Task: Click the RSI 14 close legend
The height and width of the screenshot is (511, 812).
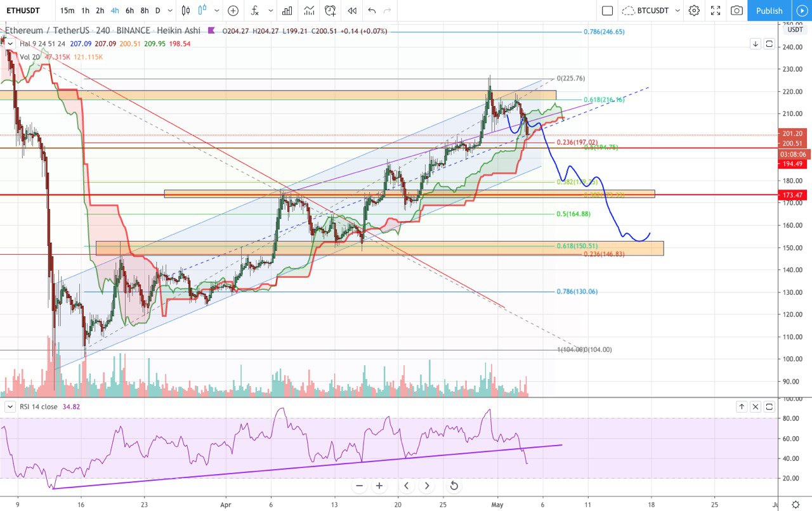Action: tap(38, 406)
